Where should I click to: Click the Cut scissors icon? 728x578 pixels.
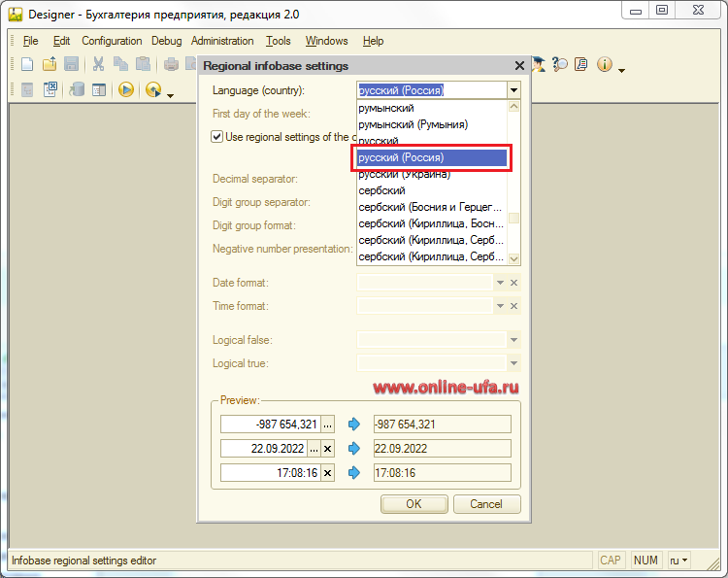tap(98, 64)
